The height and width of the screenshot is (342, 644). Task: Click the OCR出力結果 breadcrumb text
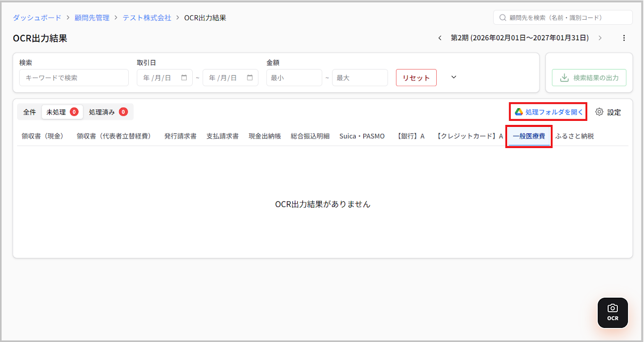click(x=205, y=18)
